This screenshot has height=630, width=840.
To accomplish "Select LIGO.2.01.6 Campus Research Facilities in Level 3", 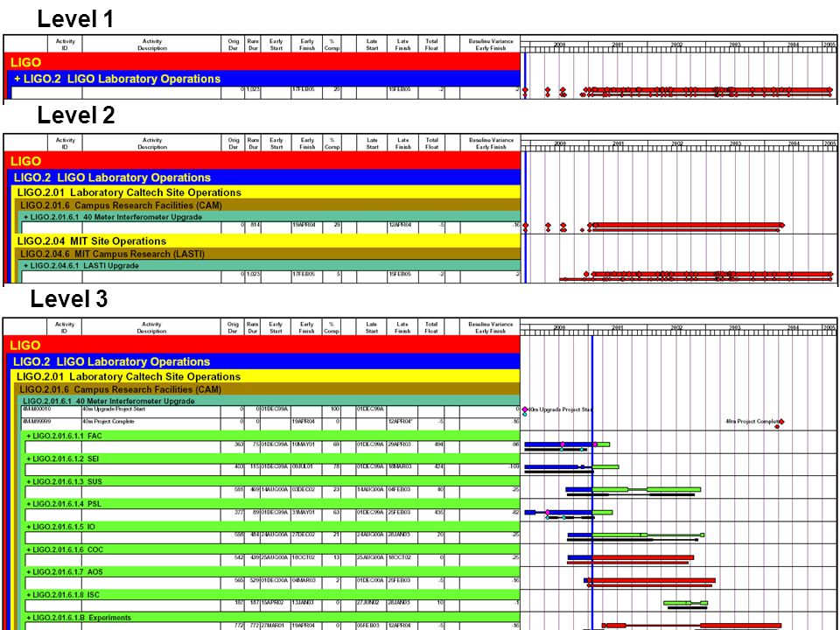I will click(x=269, y=389).
